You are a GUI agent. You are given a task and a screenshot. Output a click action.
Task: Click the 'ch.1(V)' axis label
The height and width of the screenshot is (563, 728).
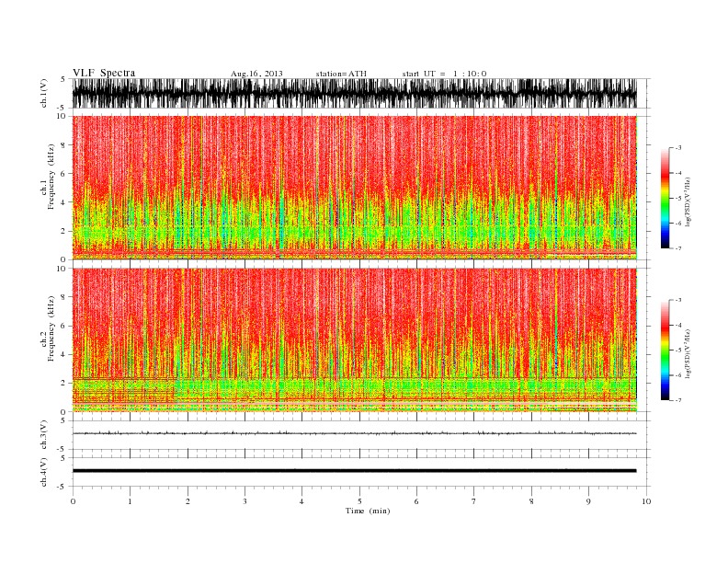[44, 93]
